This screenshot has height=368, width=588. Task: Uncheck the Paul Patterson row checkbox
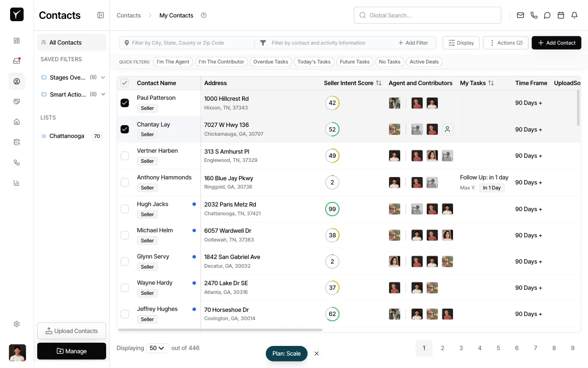[x=124, y=103]
